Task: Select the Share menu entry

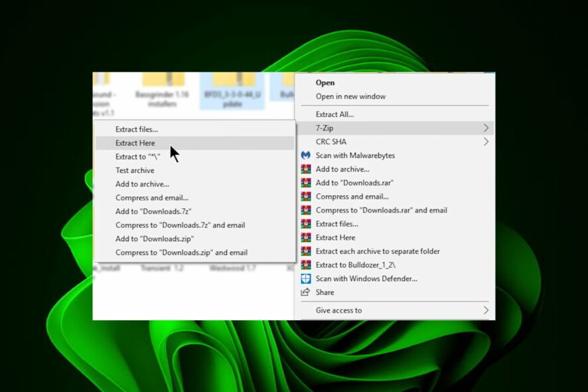Action: pyautogui.click(x=395, y=292)
